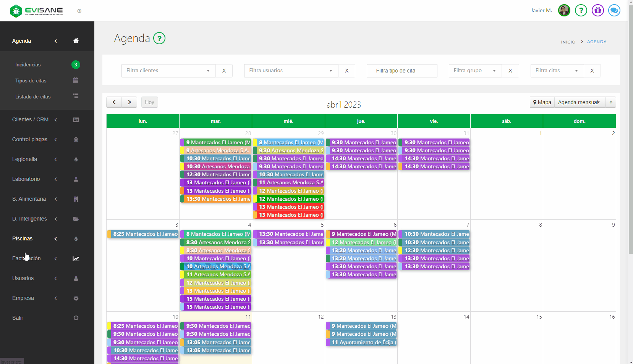The image size is (633, 364).
Task: Click the Laboratorio flask icon
Action: click(76, 179)
